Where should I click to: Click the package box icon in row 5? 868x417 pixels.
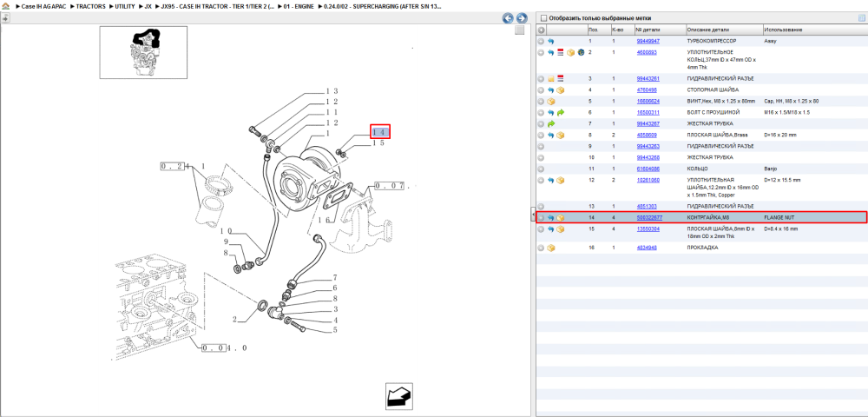551,102
